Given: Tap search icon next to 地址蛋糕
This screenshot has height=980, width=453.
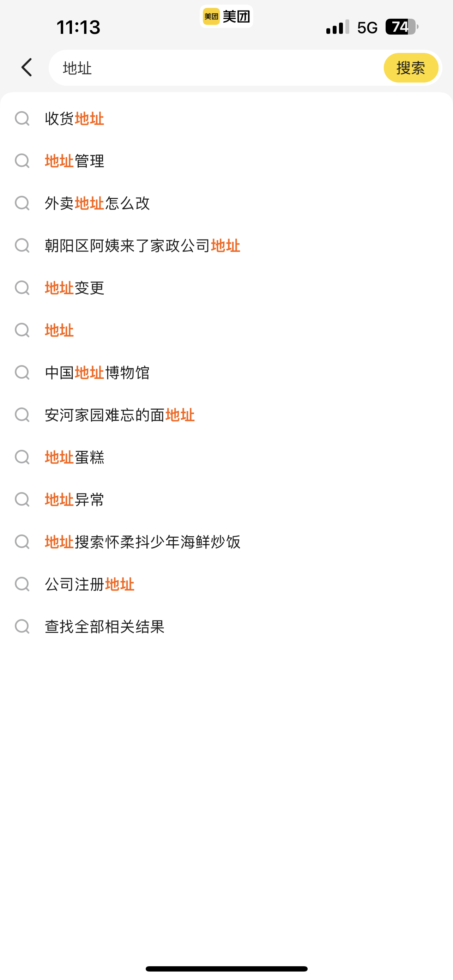Looking at the screenshot, I should point(22,457).
